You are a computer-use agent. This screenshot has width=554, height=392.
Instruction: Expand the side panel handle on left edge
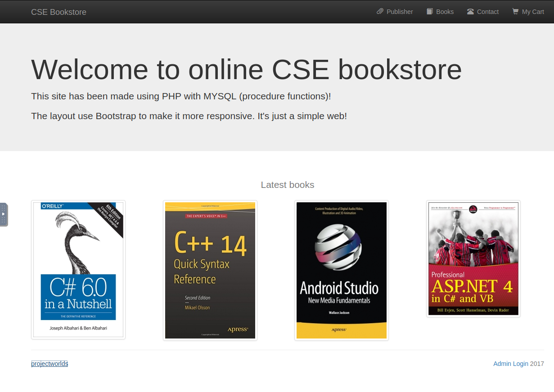4,214
